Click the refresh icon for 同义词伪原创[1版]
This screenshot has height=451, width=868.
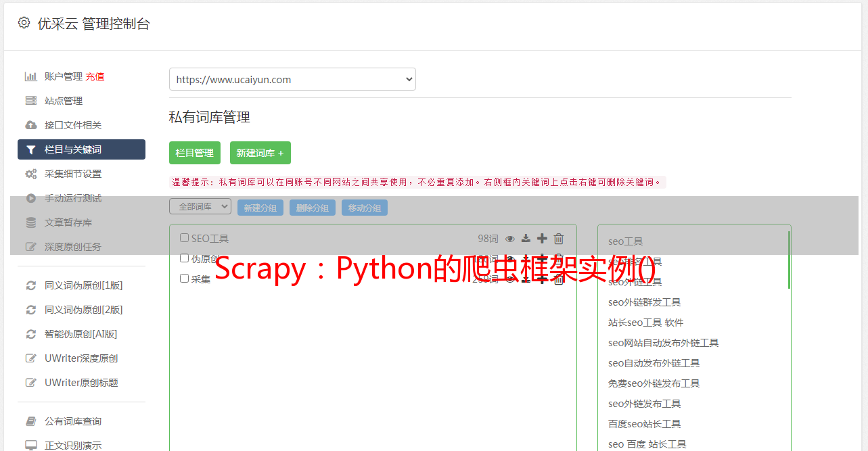(31, 285)
